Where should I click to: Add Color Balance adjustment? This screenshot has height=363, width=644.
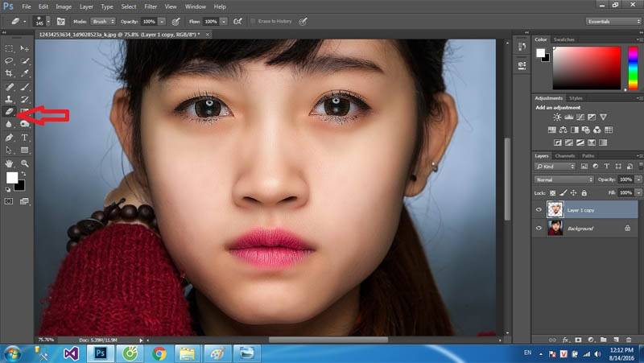pyautogui.click(x=563, y=130)
